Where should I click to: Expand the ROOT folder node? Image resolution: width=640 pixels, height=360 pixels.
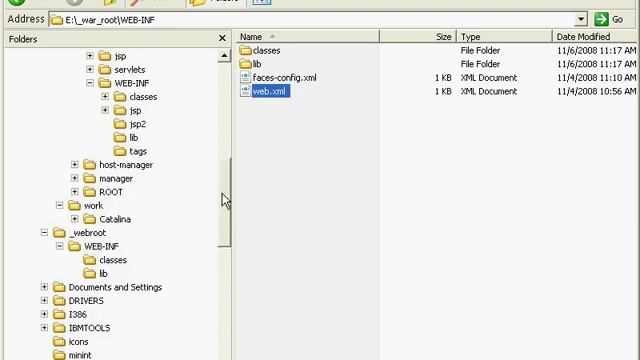(75, 191)
